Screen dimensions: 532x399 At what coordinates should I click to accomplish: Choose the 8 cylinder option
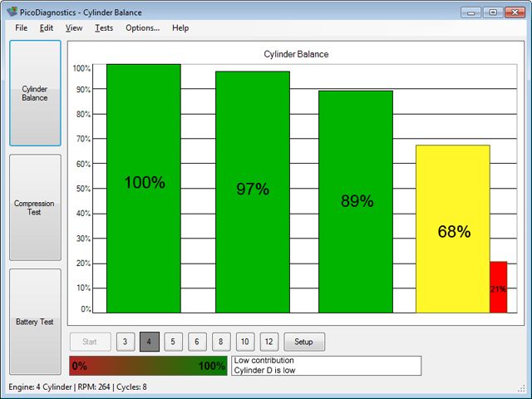pyautogui.click(x=220, y=342)
